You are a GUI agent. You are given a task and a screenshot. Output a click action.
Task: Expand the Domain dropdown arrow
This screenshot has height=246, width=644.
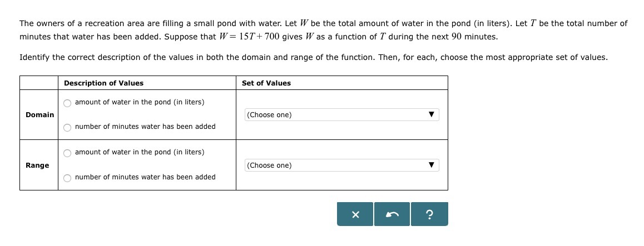click(430, 115)
